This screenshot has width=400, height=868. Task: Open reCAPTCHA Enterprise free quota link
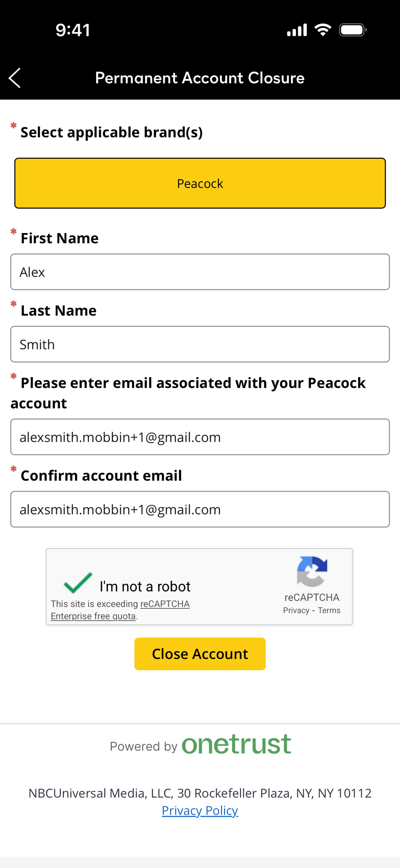coord(120,610)
